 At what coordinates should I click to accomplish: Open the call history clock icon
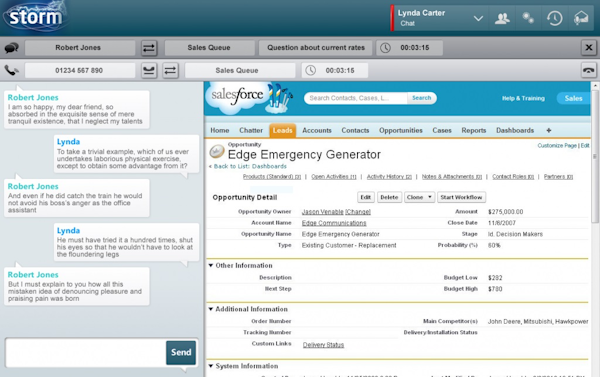(x=554, y=18)
